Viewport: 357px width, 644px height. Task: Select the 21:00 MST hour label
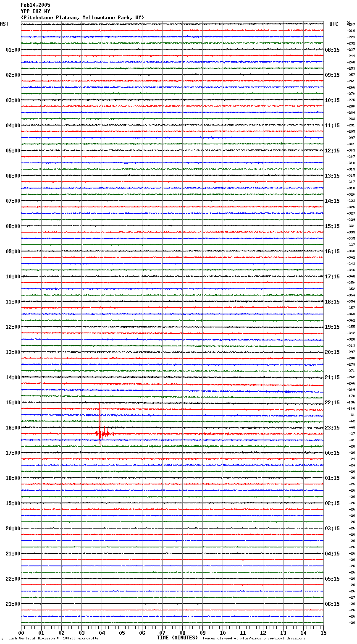(x=13, y=554)
